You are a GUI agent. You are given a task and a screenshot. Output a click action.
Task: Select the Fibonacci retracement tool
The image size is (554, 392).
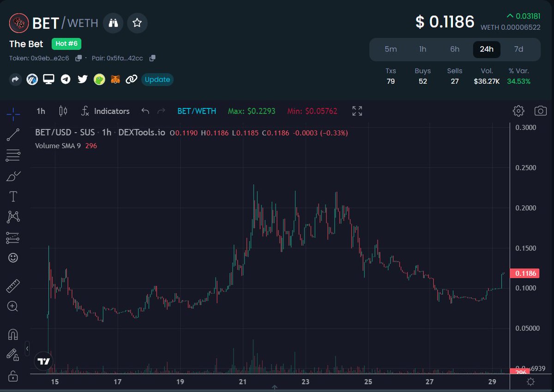pos(13,156)
